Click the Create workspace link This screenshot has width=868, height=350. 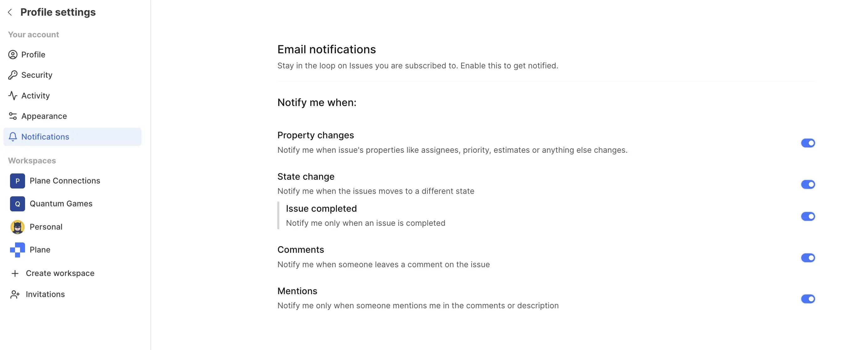60,273
